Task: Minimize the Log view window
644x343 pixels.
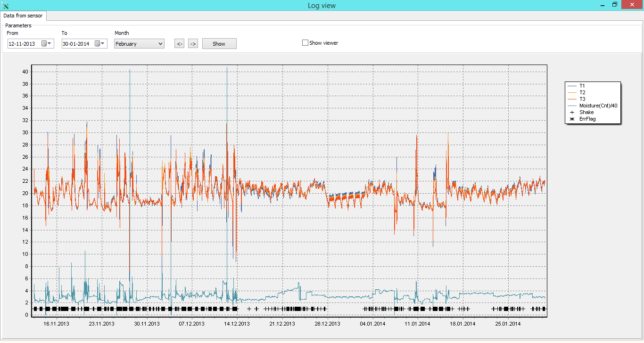Action: (x=603, y=5)
